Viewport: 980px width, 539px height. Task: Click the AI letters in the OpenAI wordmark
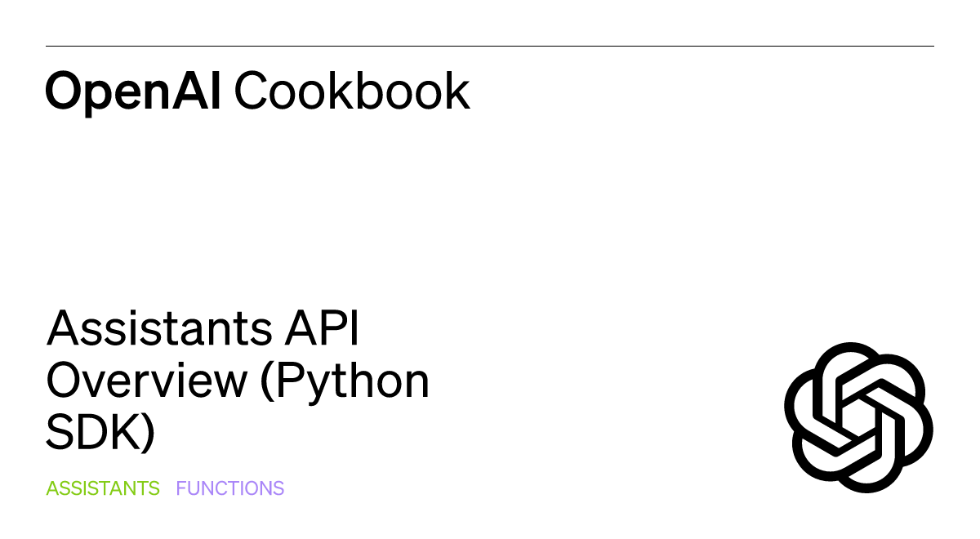tap(203, 91)
